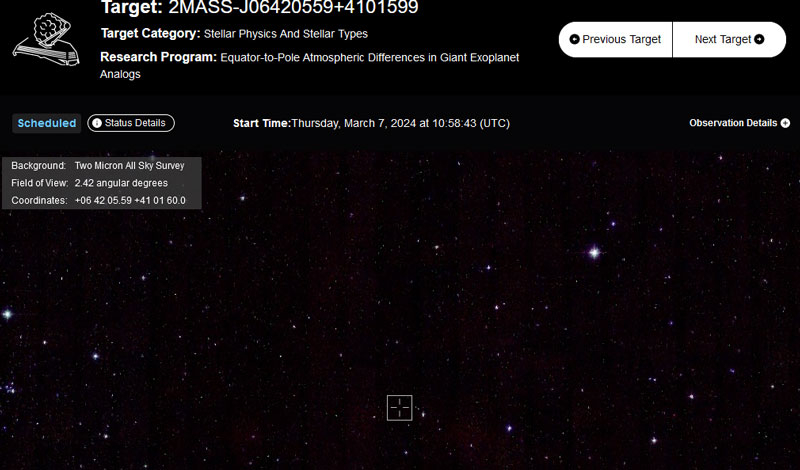Open the Status Details pill button
Screen dimensions: 800x470
click(x=131, y=123)
